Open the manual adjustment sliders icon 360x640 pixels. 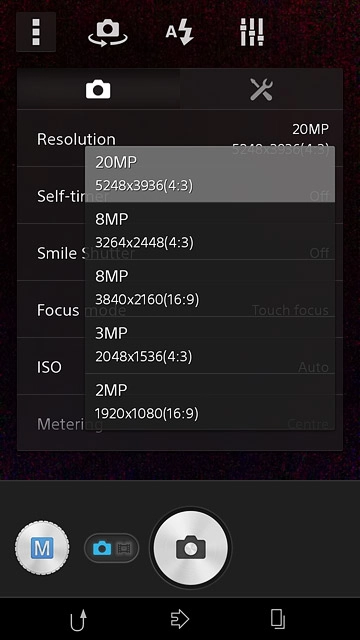[252, 32]
